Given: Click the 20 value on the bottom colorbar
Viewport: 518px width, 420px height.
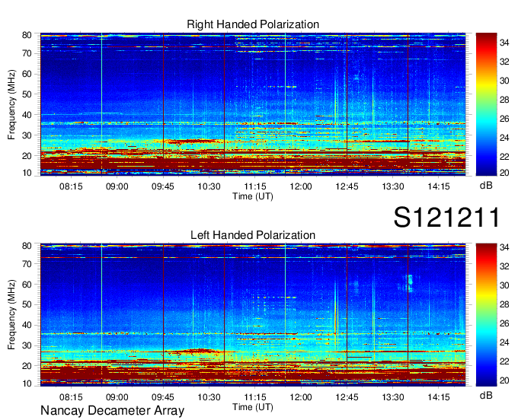Looking at the screenshot, I should point(504,380).
